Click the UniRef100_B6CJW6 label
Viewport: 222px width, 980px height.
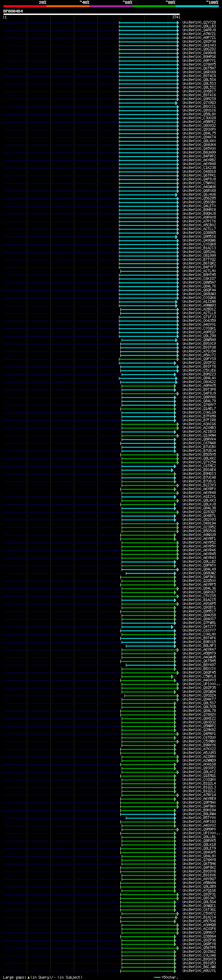tap(199, 967)
